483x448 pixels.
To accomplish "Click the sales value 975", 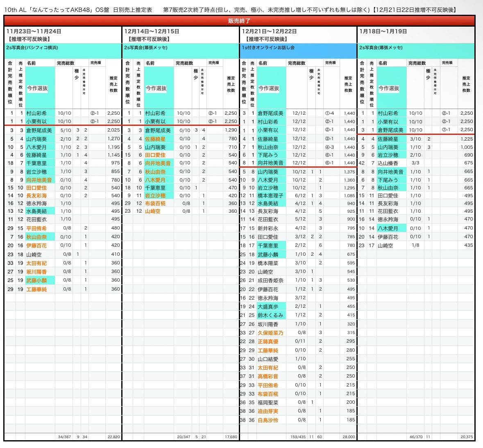I will coord(116,163).
